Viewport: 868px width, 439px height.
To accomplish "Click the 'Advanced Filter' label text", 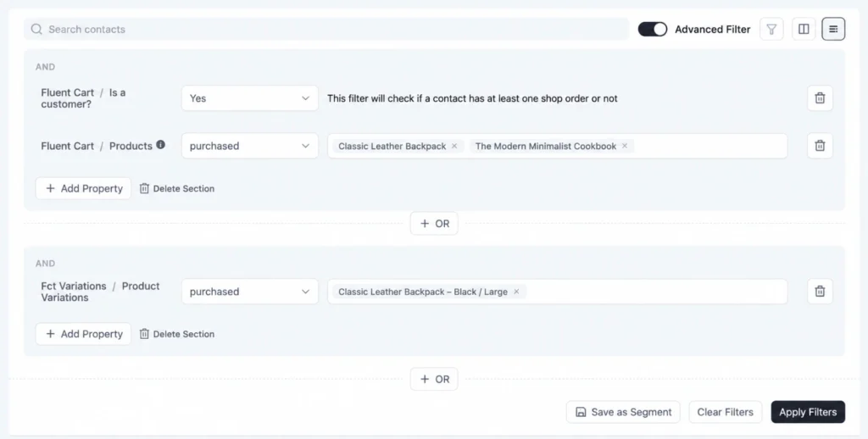I will (712, 30).
